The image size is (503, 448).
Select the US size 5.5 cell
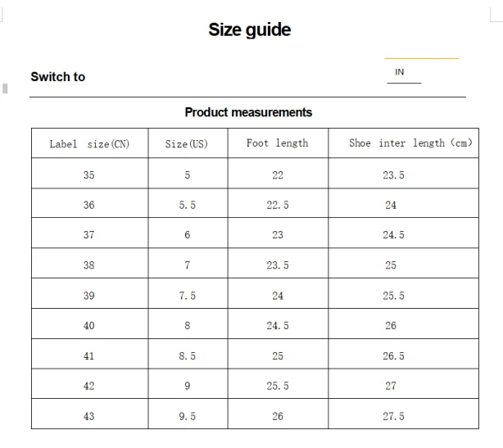188,203
